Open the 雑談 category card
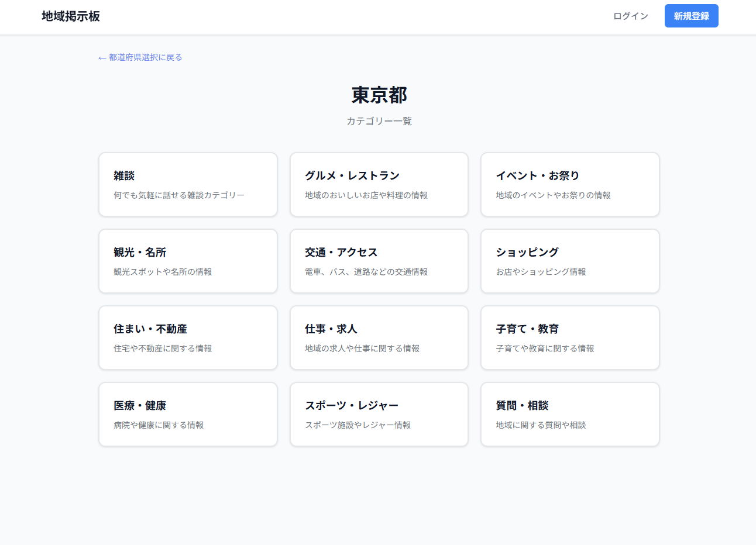Image resolution: width=756 pixels, height=545 pixels. [x=187, y=184]
